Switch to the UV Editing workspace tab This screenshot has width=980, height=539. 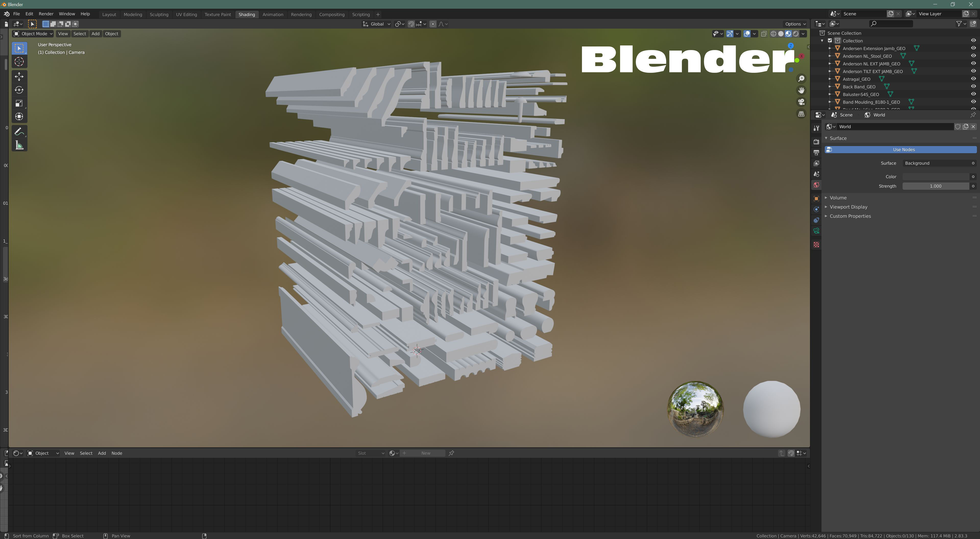[186, 15]
